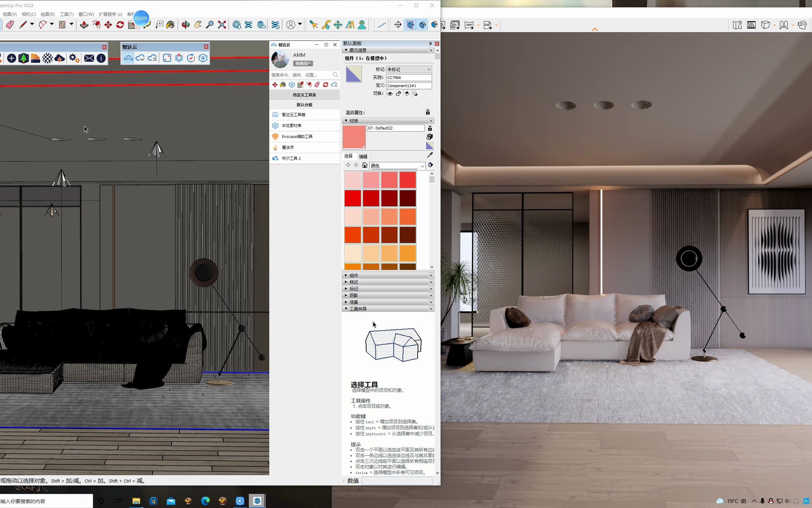Click the 实例 field containing CC7966
Screen dimensions: 812x508
(x=409, y=78)
